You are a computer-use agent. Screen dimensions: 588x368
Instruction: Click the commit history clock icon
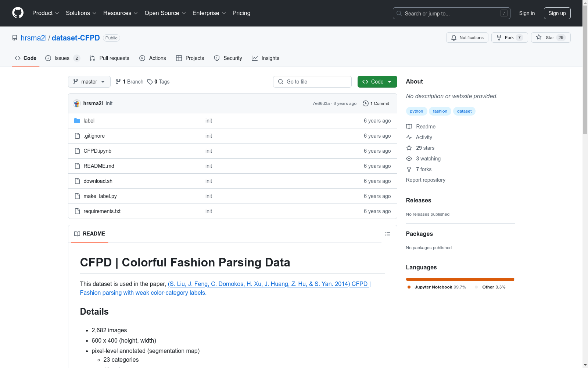pyautogui.click(x=365, y=103)
